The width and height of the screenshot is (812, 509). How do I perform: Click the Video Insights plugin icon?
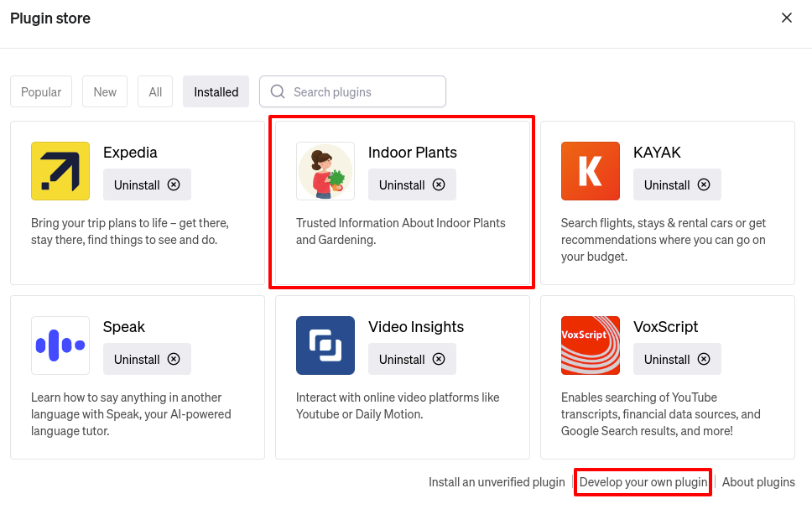(x=325, y=345)
